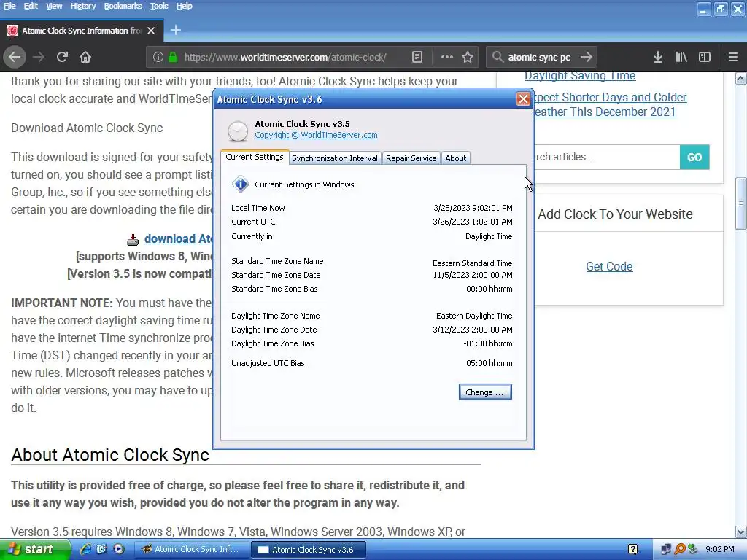Image resolution: width=747 pixels, height=560 pixels.
Task: Open the File menu
Action: [x=9, y=6]
